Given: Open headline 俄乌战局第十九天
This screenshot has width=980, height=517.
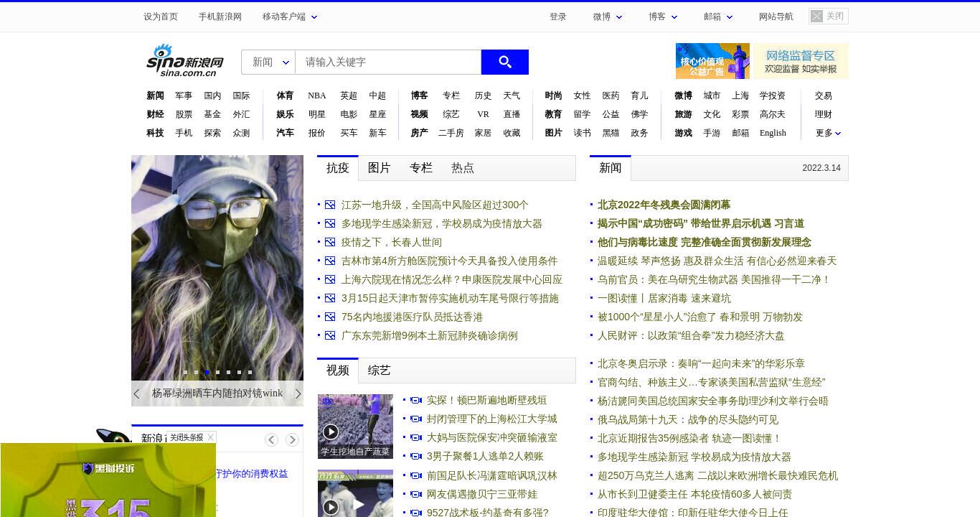Looking at the screenshot, I should [x=688, y=419].
